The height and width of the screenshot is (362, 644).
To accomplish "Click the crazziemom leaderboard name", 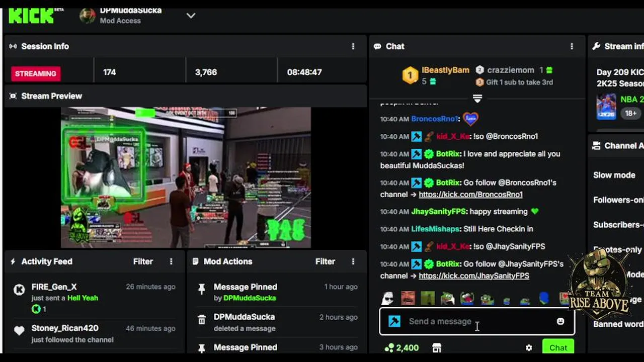I will click(511, 70).
